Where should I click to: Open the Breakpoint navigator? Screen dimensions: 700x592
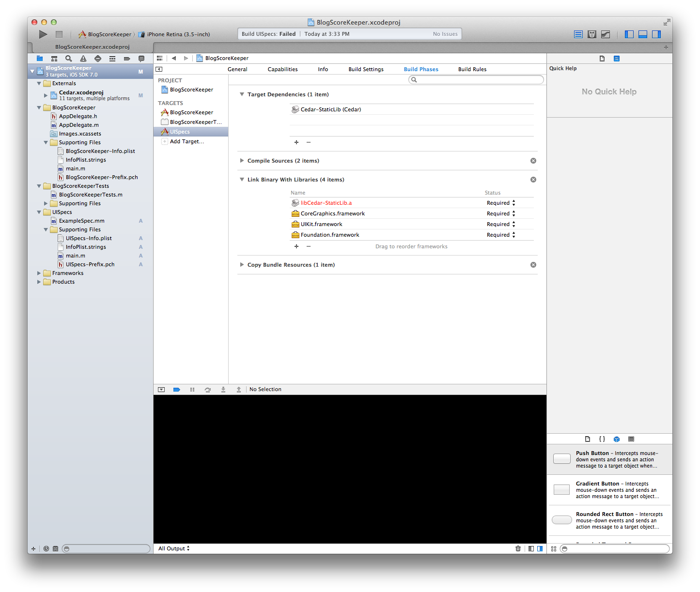(x=127, y=59)
